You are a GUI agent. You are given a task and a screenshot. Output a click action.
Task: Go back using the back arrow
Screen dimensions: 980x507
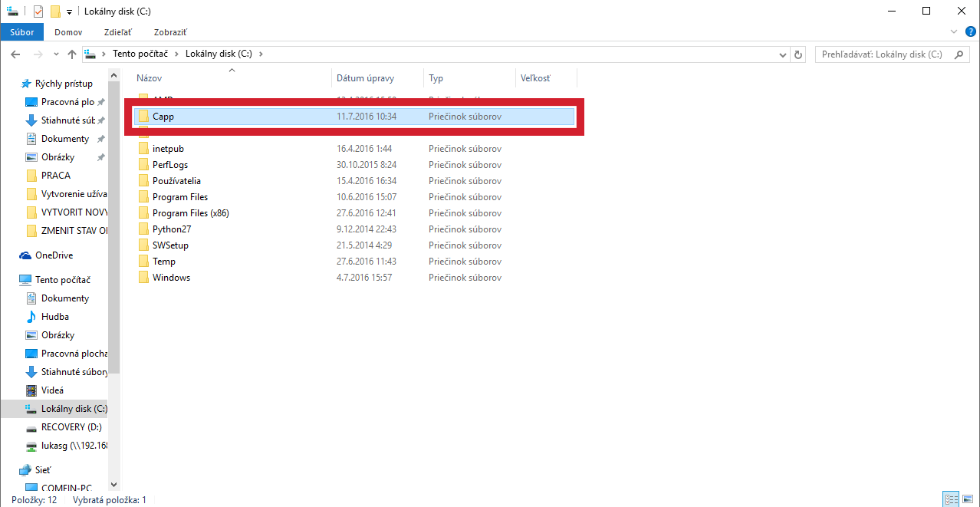coord(15,54)
